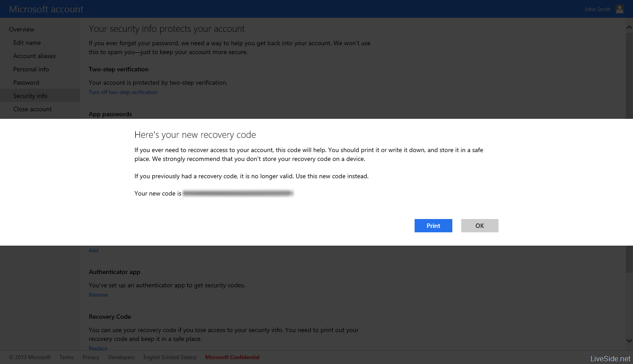The width and height of the screenshot is (633, 364).
Task: Click the blurred recovery code text
Action: pyautogui.click(x=238, y=193)
